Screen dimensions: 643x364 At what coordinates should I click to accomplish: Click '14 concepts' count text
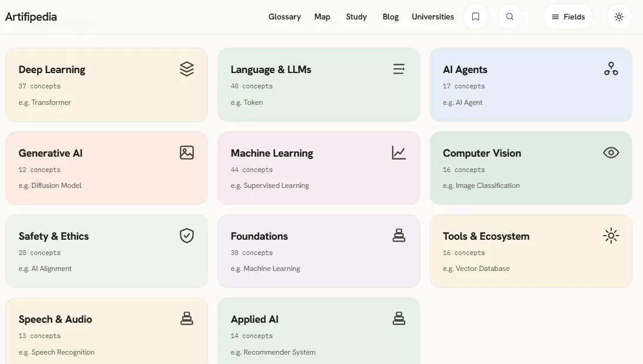point(252,336)
